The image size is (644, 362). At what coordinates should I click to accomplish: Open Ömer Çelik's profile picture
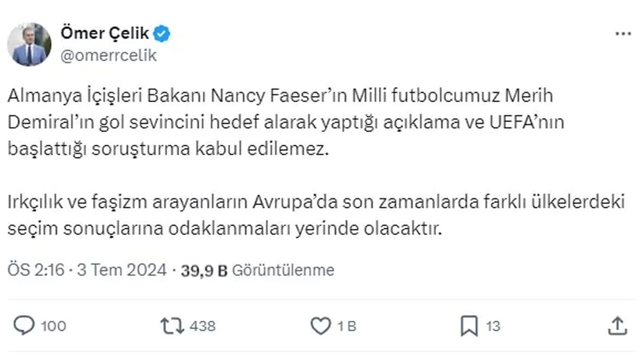(29, 44)
